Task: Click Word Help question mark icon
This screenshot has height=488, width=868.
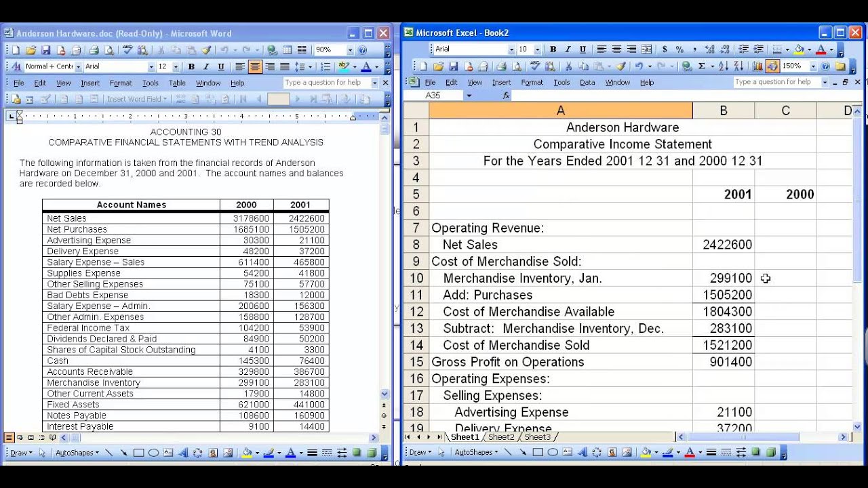Action: click(x=363, y=50)
